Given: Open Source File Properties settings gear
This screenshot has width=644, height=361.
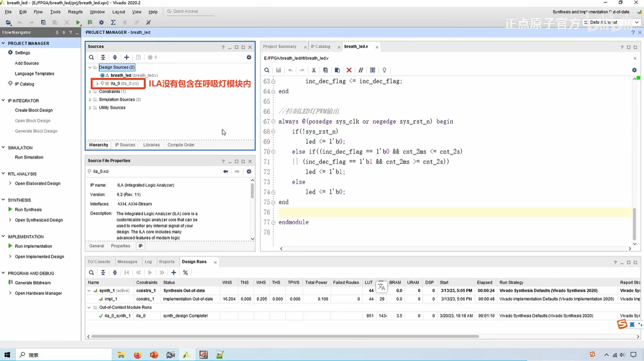Looking at the screenshot, I should (x=249, y=172).
